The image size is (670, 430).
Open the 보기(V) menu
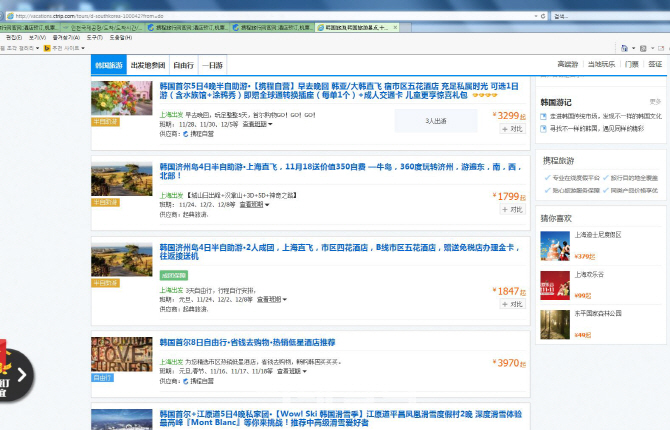(37, 38)
